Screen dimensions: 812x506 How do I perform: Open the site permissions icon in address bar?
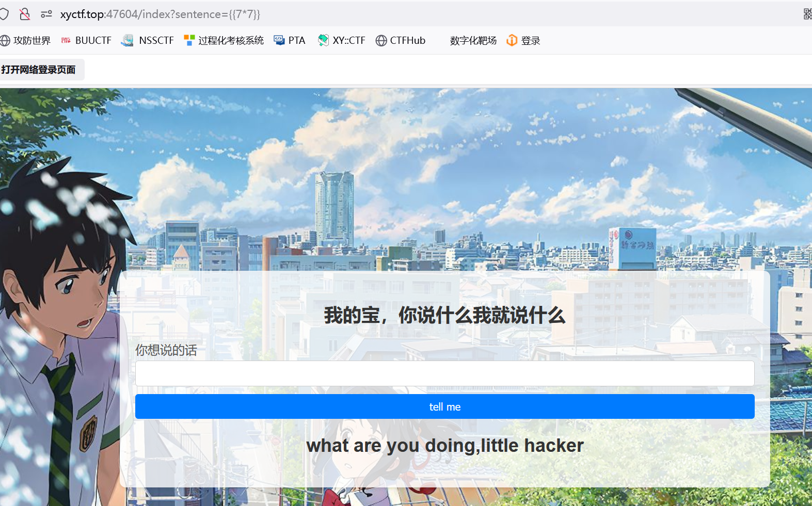(x=46, y=14)
